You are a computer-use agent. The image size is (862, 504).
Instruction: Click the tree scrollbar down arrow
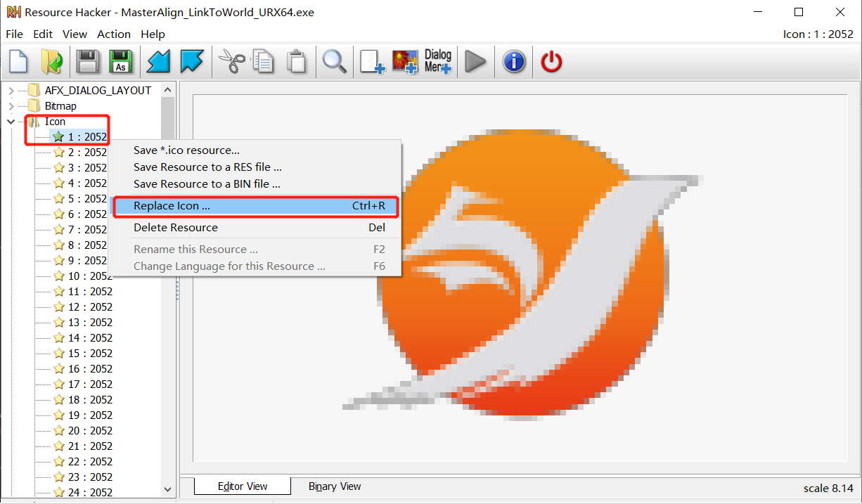tap(167, 489)
